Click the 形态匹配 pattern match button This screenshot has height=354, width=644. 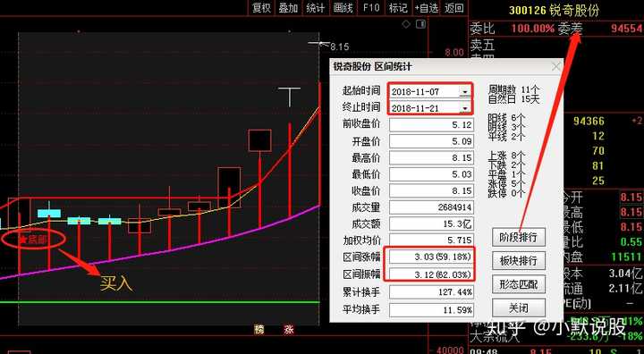(x=518, y=284)
